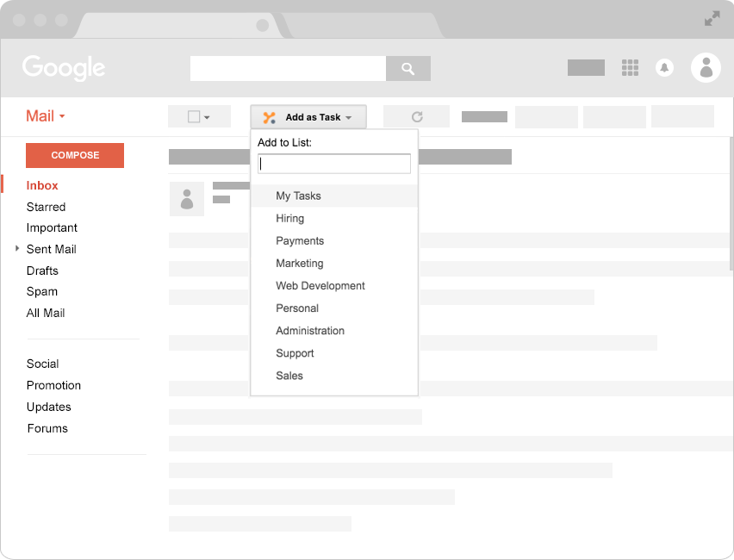Click the Google logo
This screenshot has width=734, height=560.
pyautogui.click(x=64, y=68)
